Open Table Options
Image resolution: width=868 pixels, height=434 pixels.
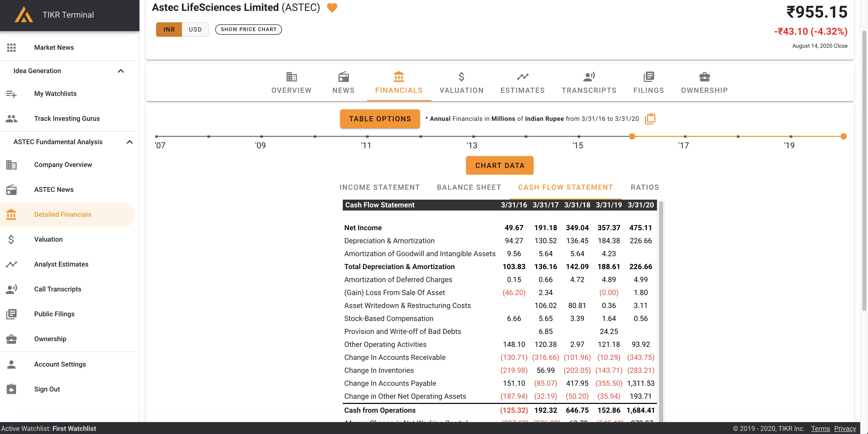tap(380, 118)
